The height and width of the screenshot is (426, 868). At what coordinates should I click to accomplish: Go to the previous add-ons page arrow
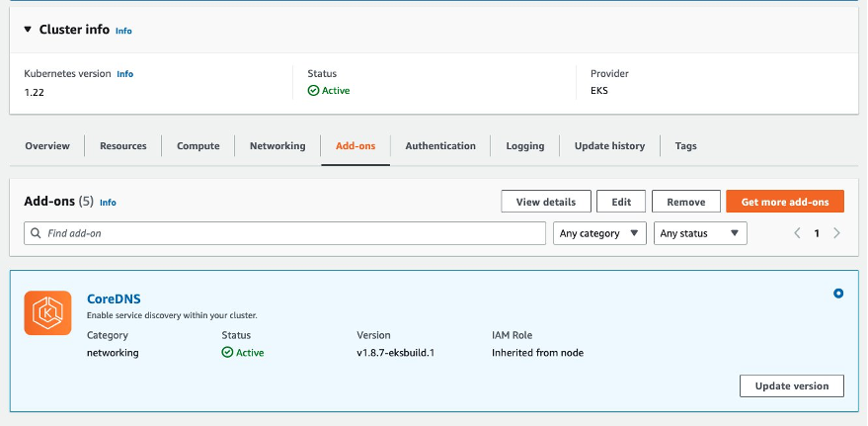[x=798, y=233]
